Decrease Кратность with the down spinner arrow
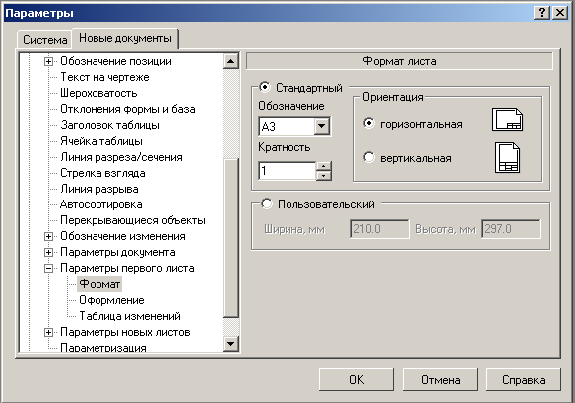The width and height of the screenshot is (575, 403). tap(323, 176)
